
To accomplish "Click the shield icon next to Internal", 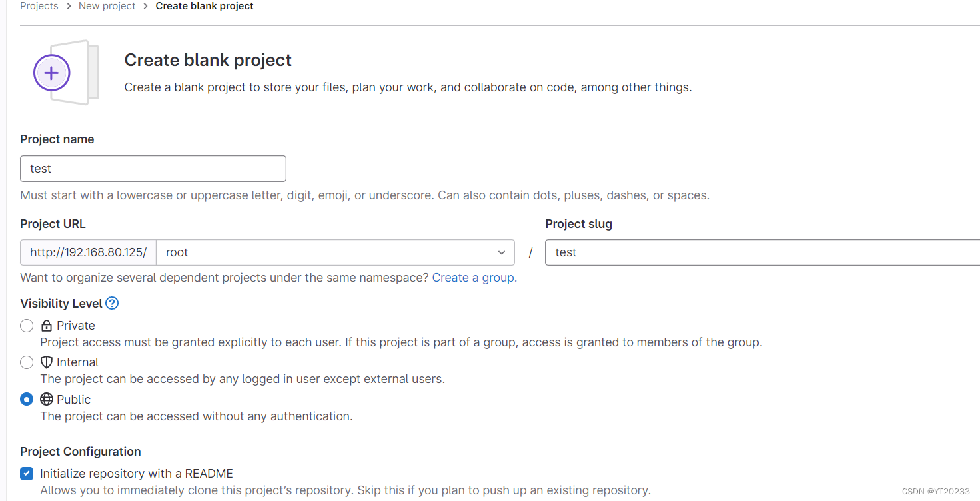I will click(x=47, y=362).
